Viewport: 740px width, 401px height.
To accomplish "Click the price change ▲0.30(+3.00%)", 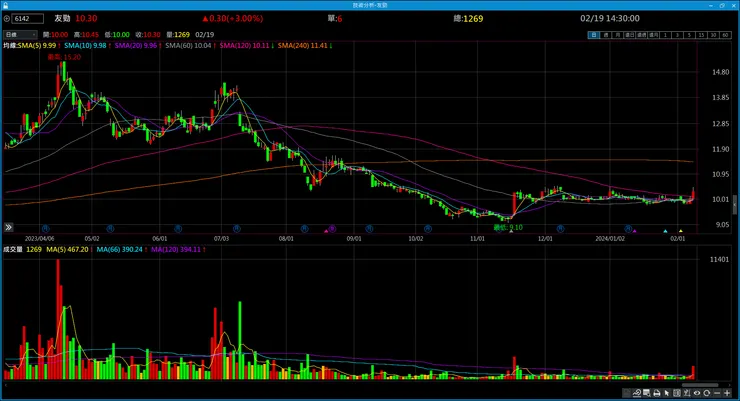I will click(233, 18).
